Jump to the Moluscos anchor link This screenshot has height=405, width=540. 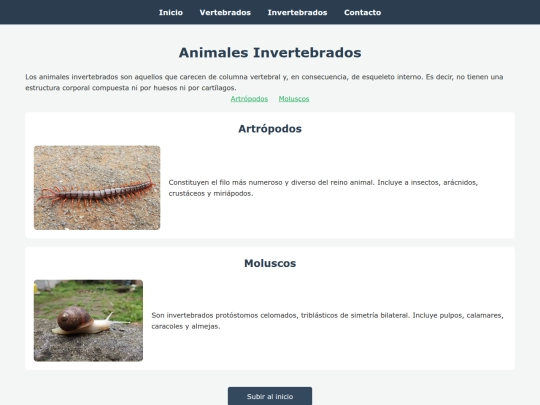point(294,99)
